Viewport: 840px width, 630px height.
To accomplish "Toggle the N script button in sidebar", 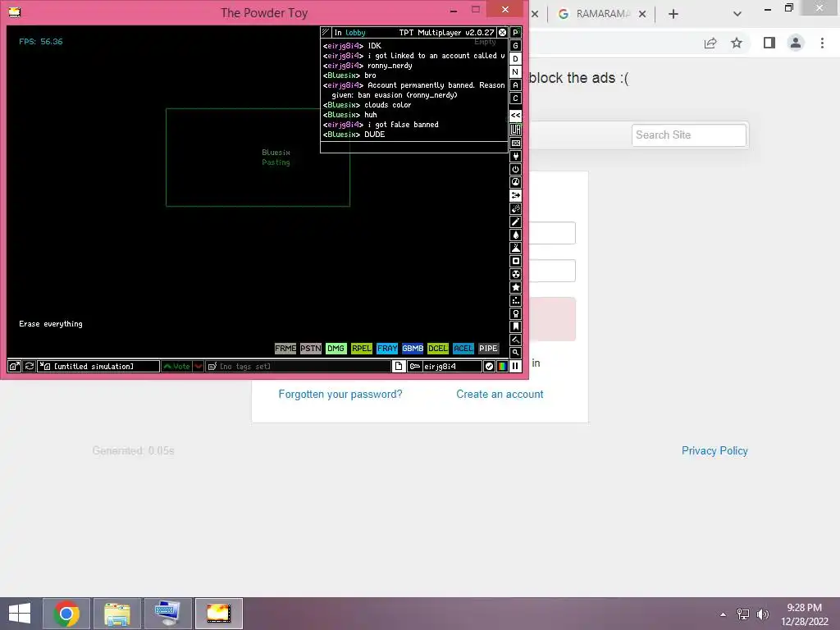I will pyautogui.click(x=515, y=72).
